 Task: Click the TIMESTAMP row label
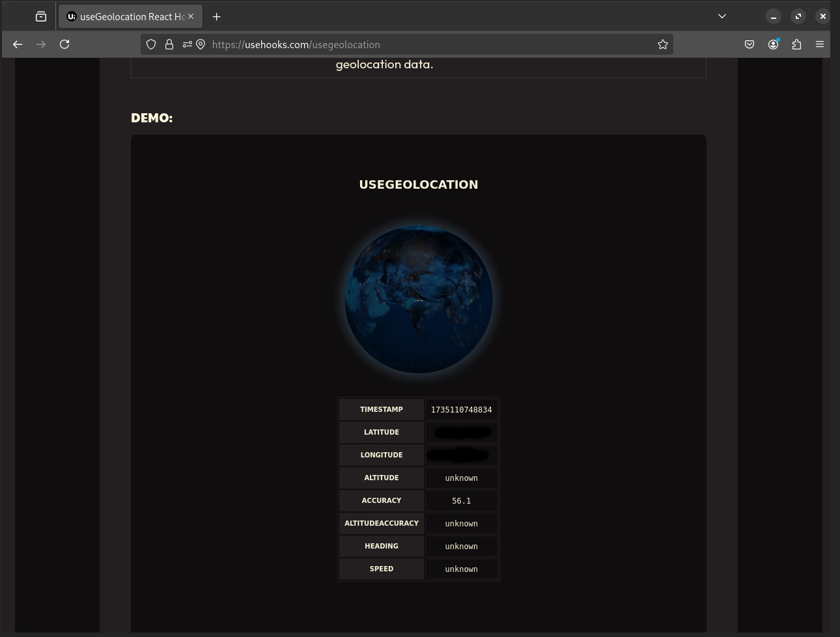pyautogui.click(x=382, y=409)
